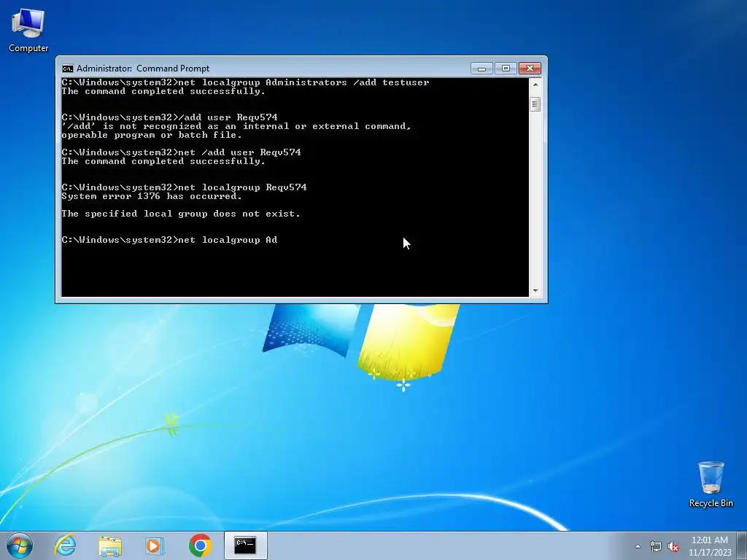The width and height of the screenshot is (747, 560).
Task: Click 'Administrator: Command Prompt' title text
Action: coord(143,69)
